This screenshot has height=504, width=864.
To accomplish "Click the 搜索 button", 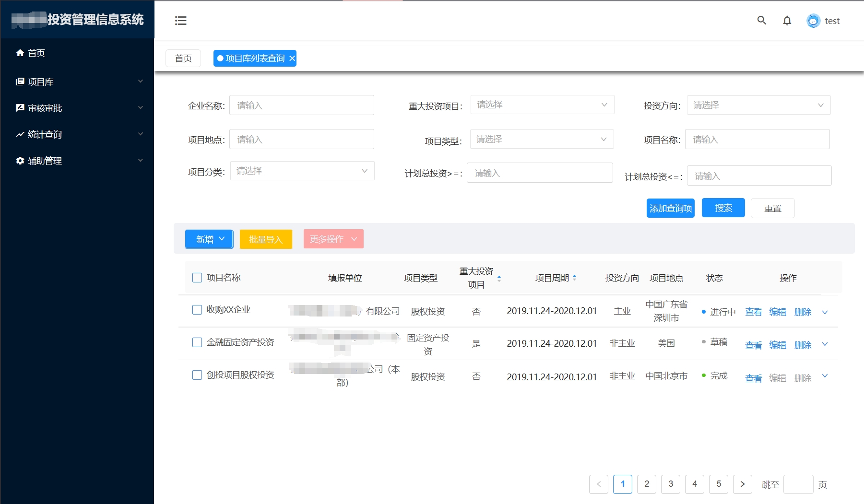I will pos(723,208).
